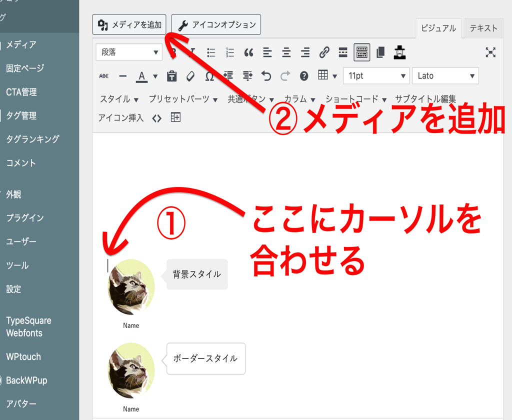Toggle the toolbar kitchen sink button
Image resolution: width=512 pixels, height=420 pixels.
[362, 52]
